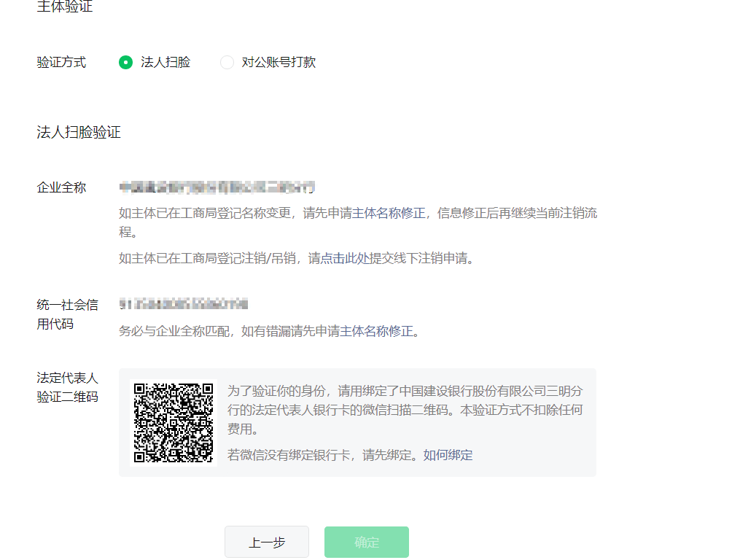The image size is (732, 560).
Task: Open 主体名称修正 link under 统一社会信用代码
Action: 376,331
